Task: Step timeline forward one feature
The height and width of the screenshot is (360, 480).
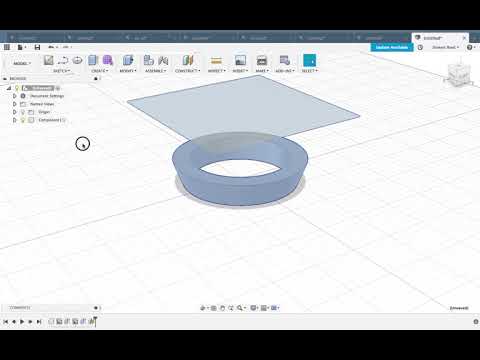Action: coord(31,322)
